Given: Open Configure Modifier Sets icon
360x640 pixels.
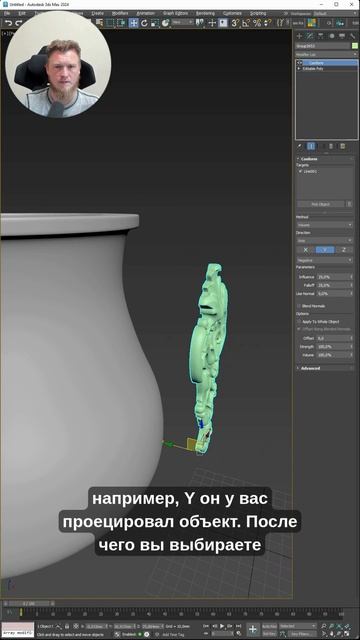Looking at the screenshot, I should [342, 146].
